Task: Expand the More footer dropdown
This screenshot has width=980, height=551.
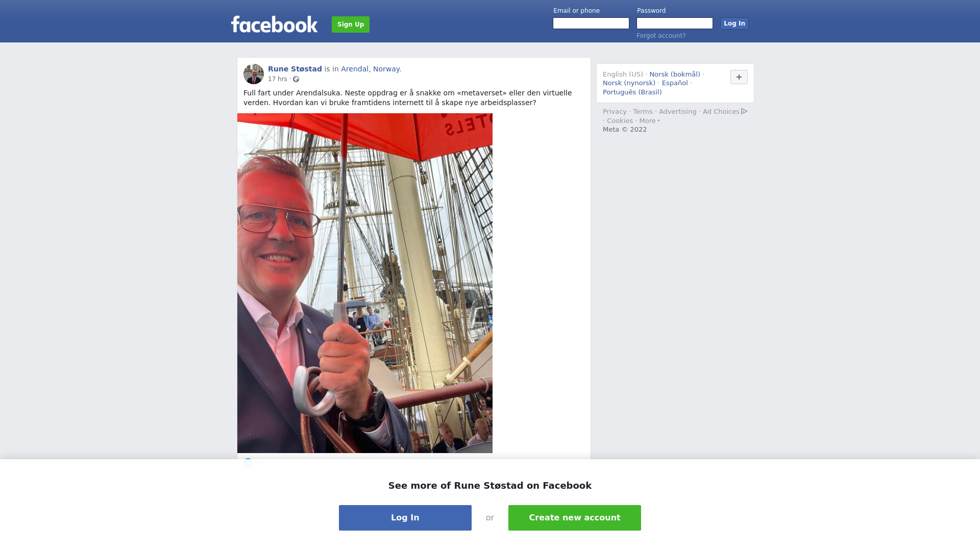Action: click(649, 121)
